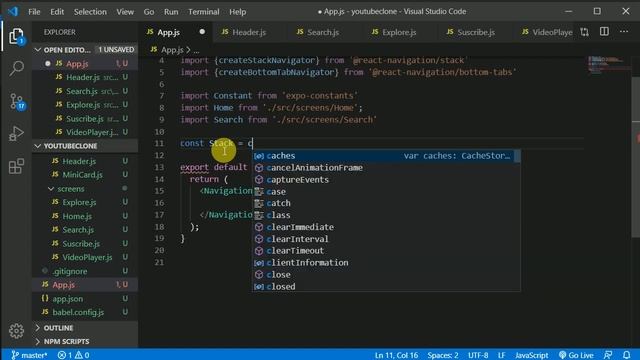
Task: Change the UTF-8 file encoding
Action: coord(478,355)
